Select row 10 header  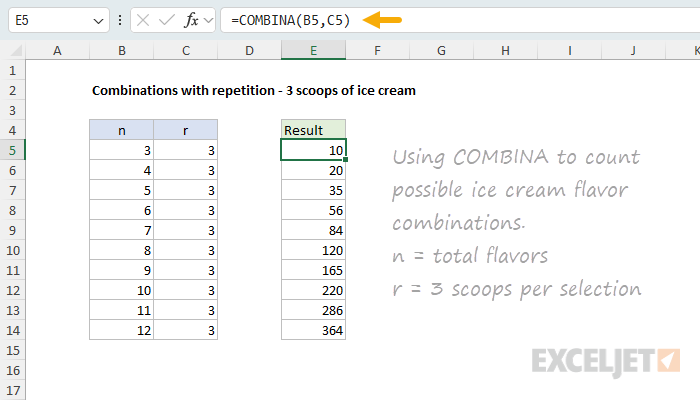12,250
